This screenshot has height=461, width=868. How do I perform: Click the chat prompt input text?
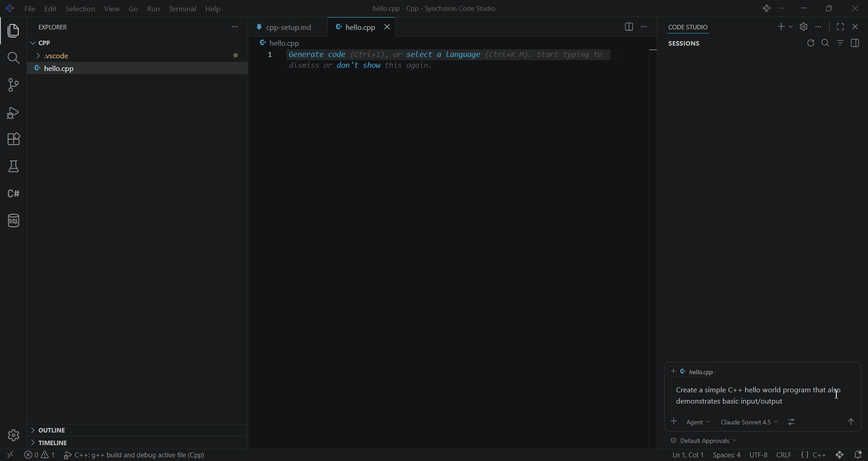pos(758,395)
